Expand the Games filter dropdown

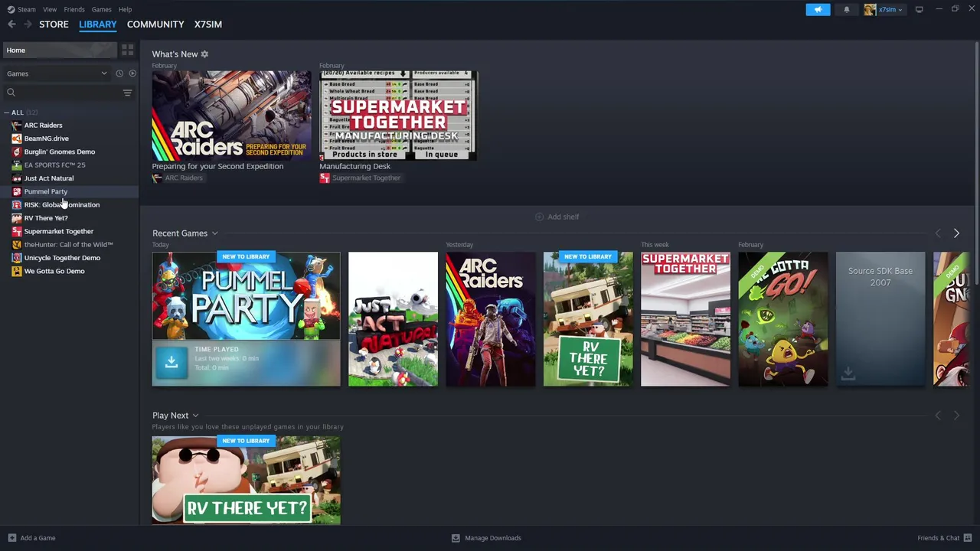click(57, 73)
